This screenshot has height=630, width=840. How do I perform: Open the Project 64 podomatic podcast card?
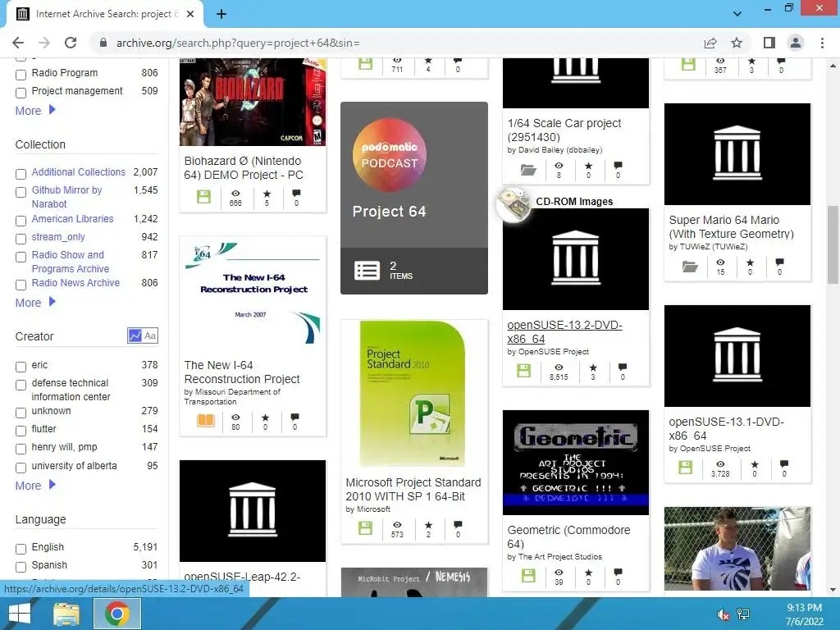pyautogui.click(x=414, y=199)
